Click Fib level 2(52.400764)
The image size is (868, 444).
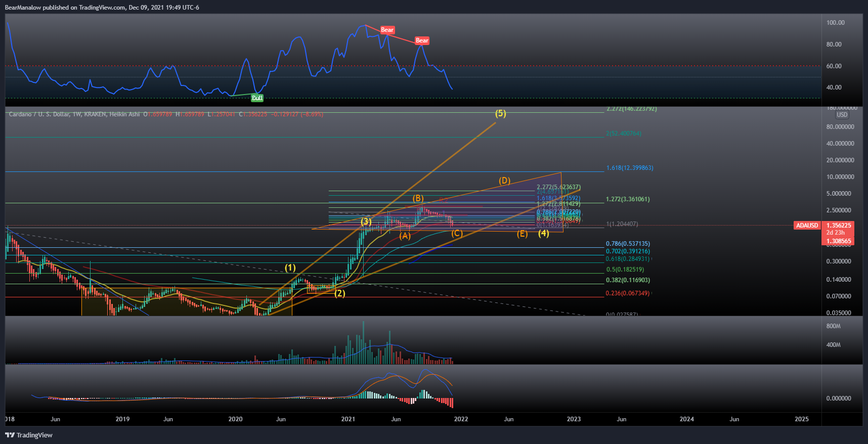click(623, 134)
